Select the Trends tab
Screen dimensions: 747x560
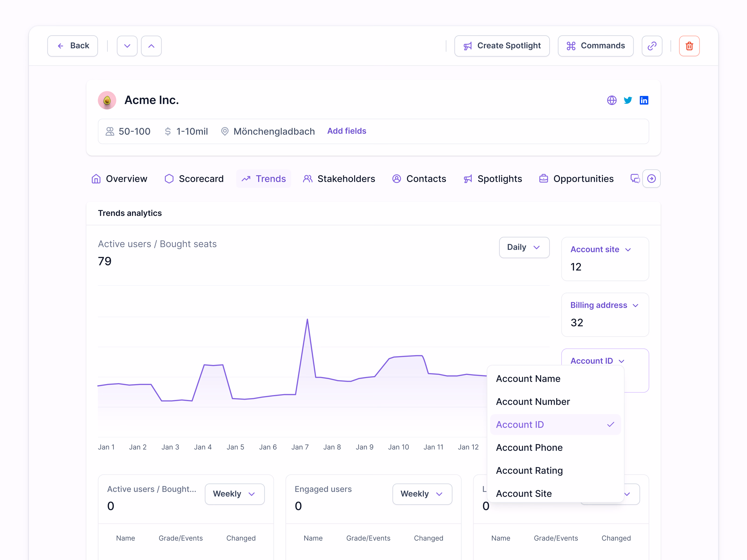pyautogui.click(x=264, y=178)
